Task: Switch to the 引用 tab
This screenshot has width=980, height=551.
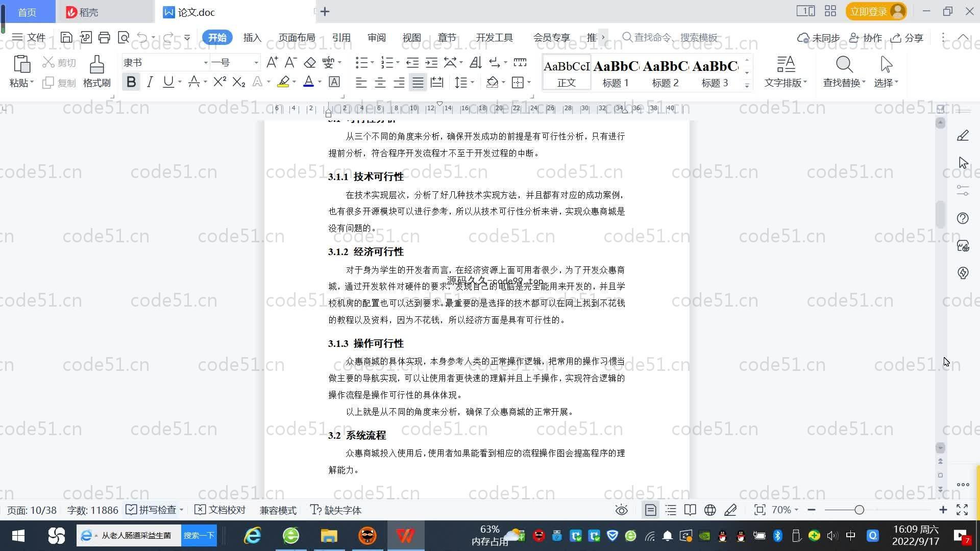Action: pos(341,38)
